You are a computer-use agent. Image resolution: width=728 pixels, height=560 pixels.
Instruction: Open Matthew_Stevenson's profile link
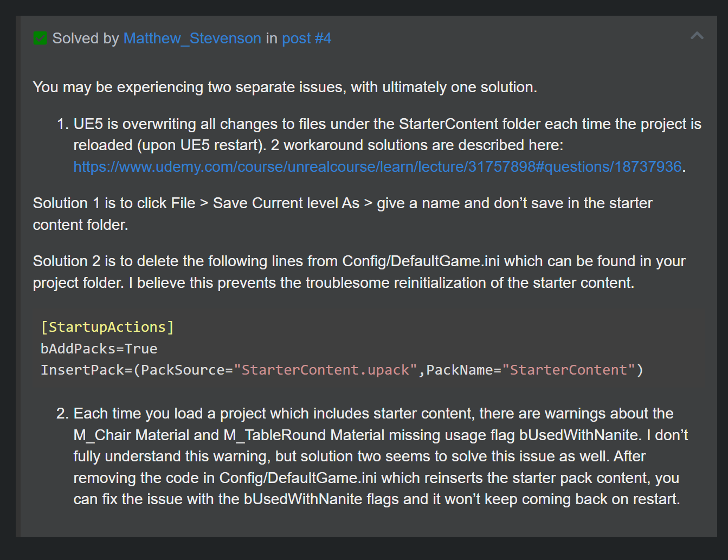pos(192,38)
